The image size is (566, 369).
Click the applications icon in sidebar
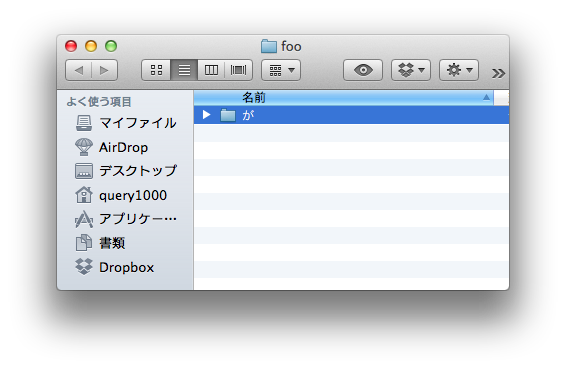[84, 219]
